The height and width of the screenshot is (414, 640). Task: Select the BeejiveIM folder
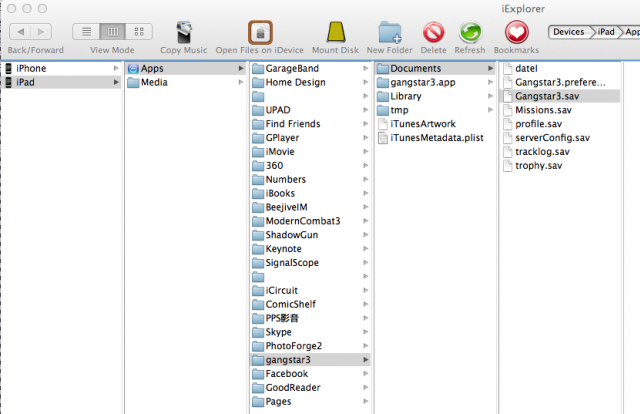(x=310, y=207)
